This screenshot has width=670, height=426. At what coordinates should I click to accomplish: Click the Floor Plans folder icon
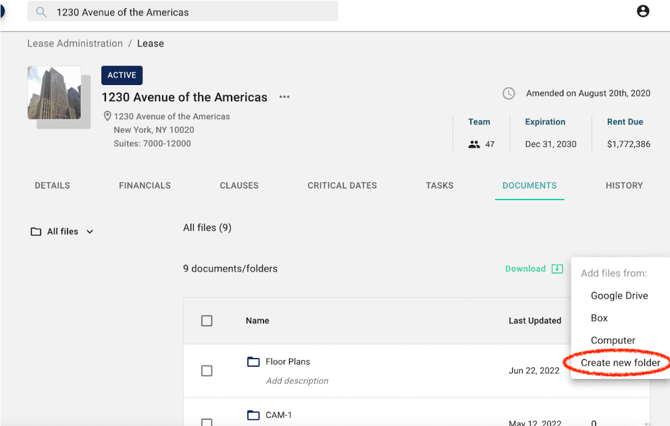[253, 362]
